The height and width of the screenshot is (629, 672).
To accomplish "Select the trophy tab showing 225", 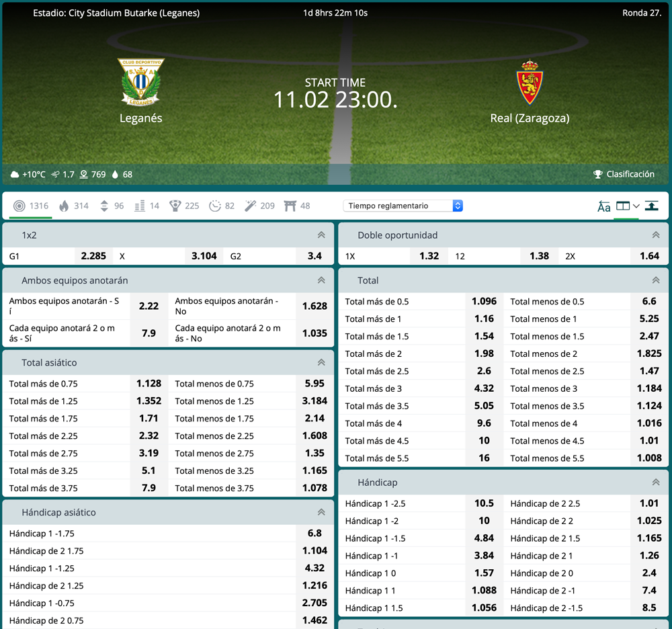I will [x=184, y=206].
